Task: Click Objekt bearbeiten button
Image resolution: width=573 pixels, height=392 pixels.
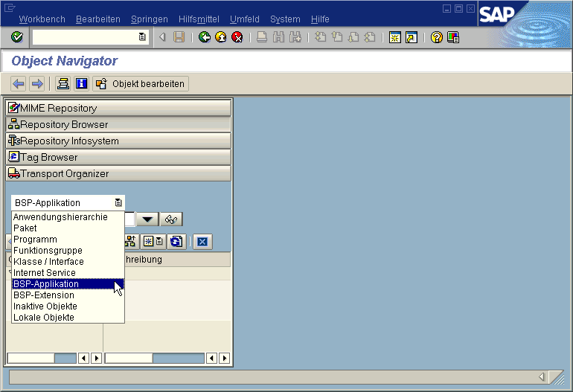Action: [141, 83]
